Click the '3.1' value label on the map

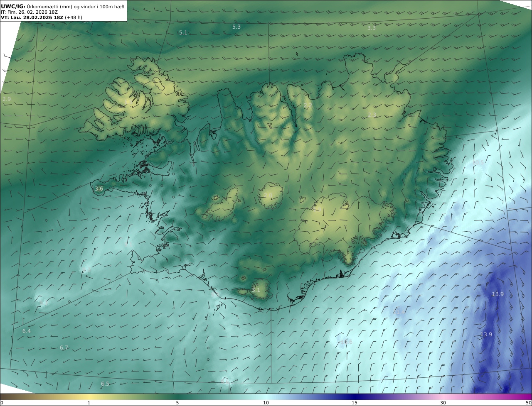pyautogui.click(x=256, y=290)
